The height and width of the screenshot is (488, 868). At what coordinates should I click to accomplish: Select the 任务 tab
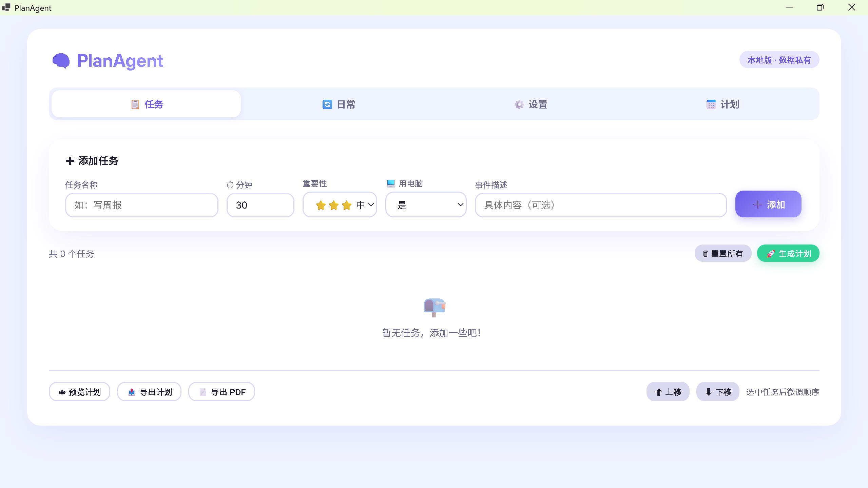(x=146, y=104)
